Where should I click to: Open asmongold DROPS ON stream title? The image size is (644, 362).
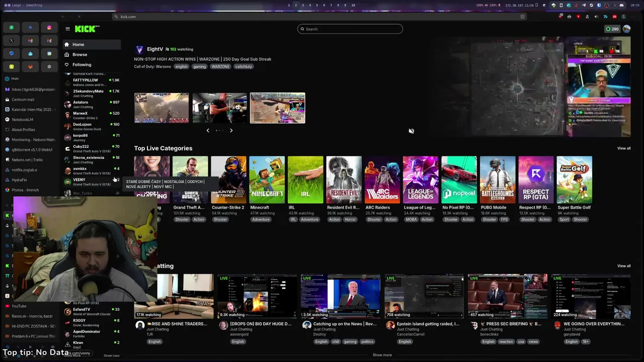[x=261, y=324]
